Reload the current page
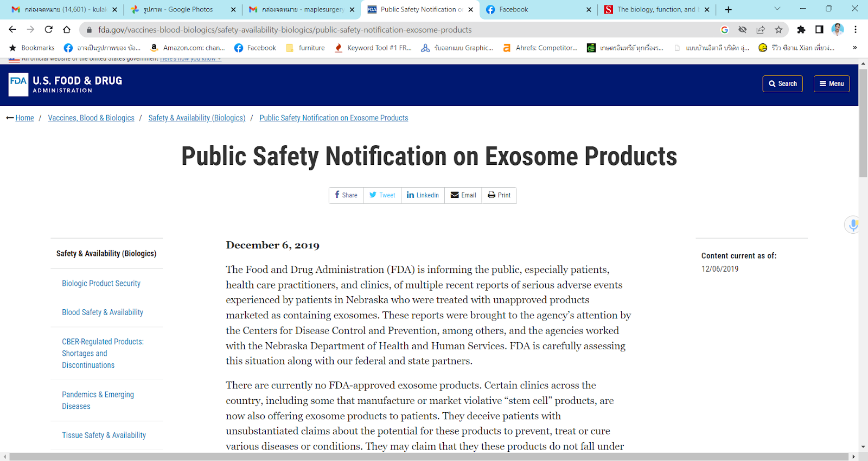Screen dimensions: 868x461 pyautogui.click(x=49, y=29)
